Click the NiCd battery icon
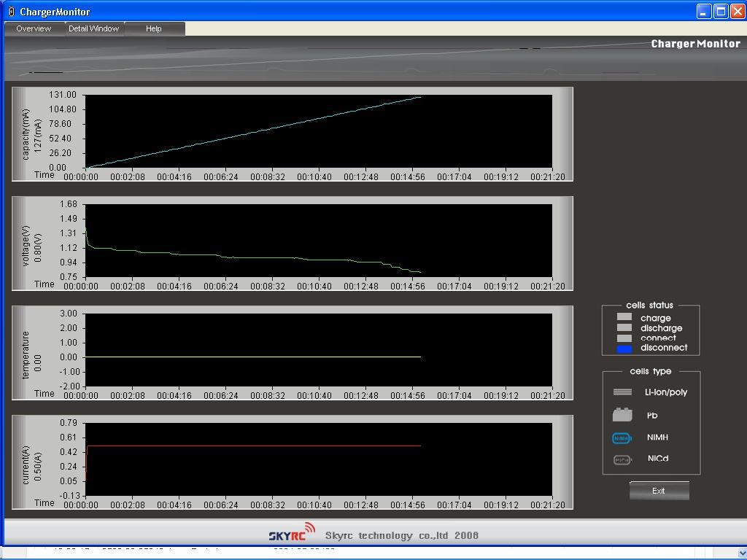This screenshot has height=560, width=747. coord(622,459)
